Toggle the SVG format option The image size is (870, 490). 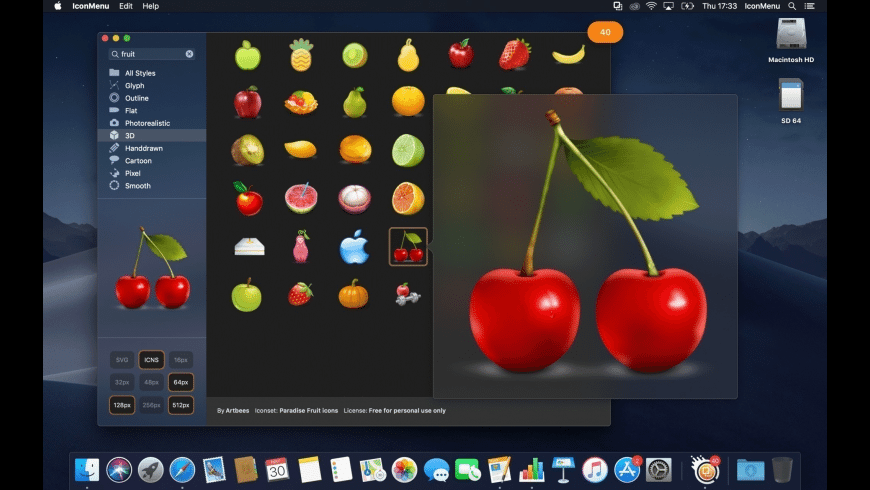tap(122, 360)
